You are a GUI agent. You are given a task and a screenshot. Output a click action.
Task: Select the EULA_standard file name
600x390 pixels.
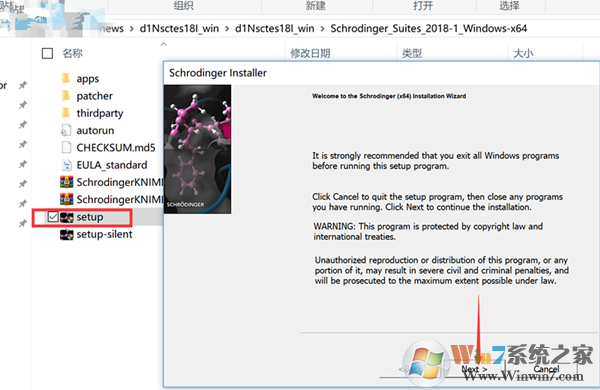(x=112, y=165)
